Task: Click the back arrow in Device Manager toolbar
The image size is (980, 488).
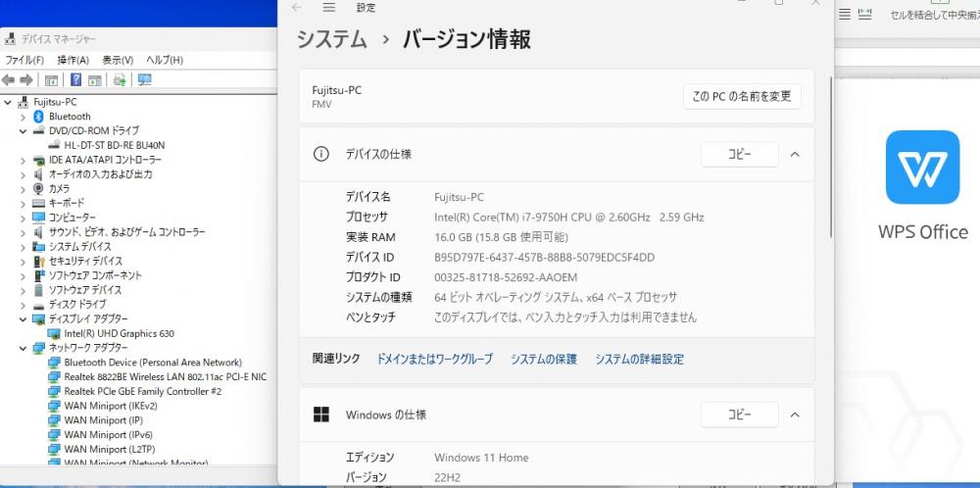Action: 8,80
